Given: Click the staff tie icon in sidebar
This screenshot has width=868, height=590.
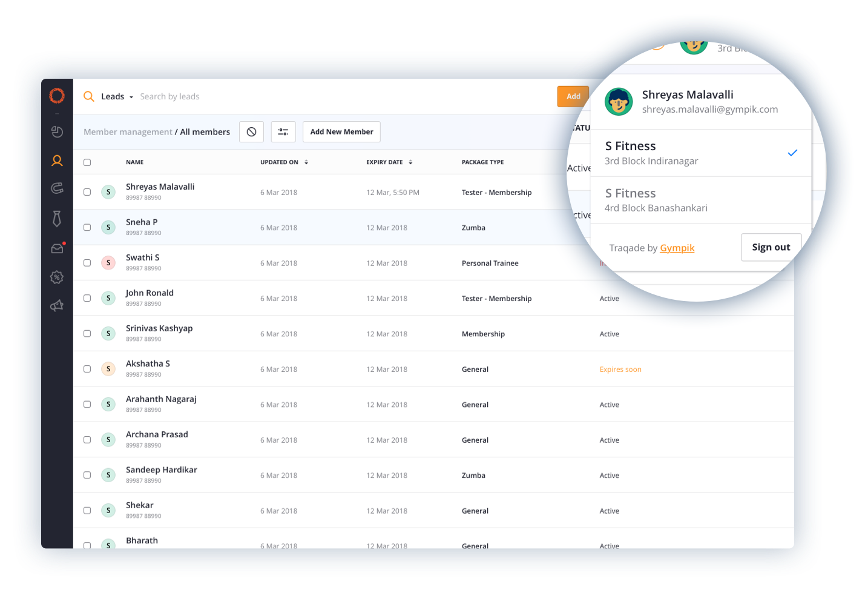Looking at the screenshot, I should click(57, 219).
